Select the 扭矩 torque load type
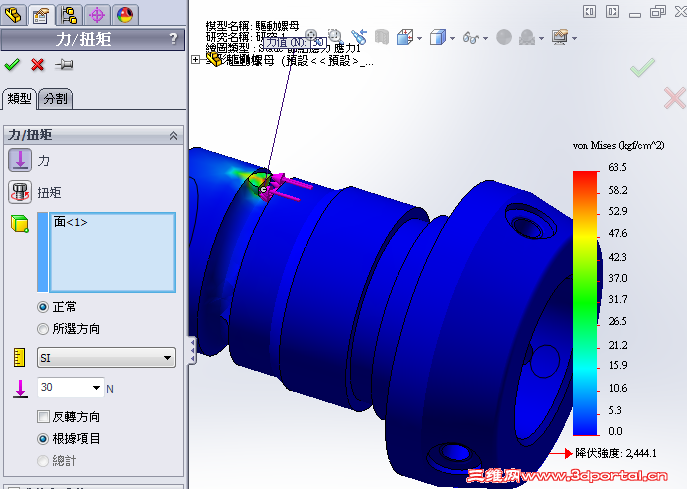The height and width of the screenshot is (489, 687). [x=20, y=192]
